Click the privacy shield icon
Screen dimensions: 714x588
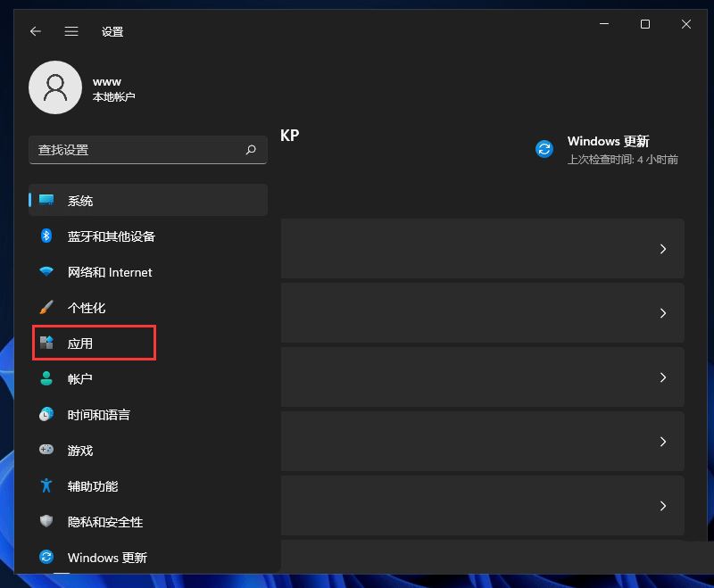tap(46, 522)
